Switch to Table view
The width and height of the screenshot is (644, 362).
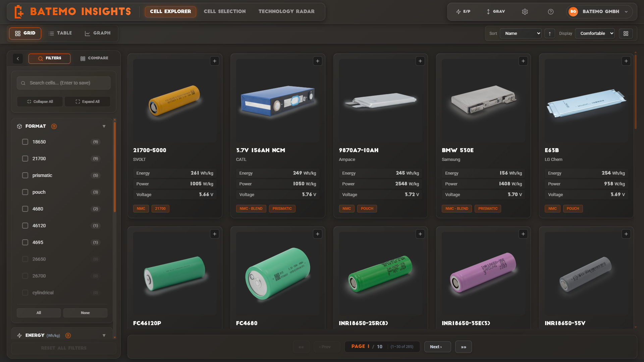(60, 33)
